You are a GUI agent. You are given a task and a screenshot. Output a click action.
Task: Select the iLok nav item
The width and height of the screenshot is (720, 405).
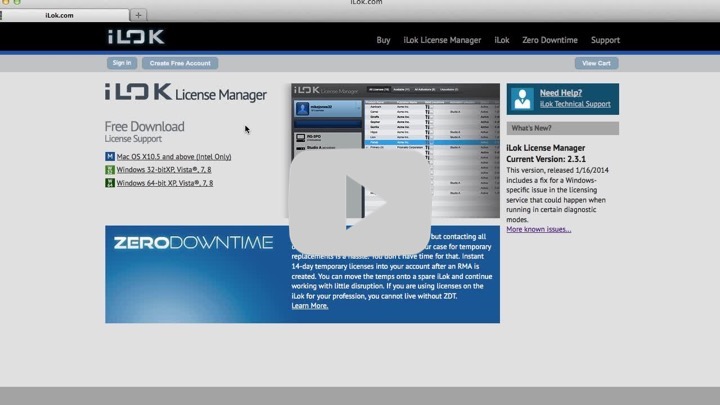coord(502,40)
